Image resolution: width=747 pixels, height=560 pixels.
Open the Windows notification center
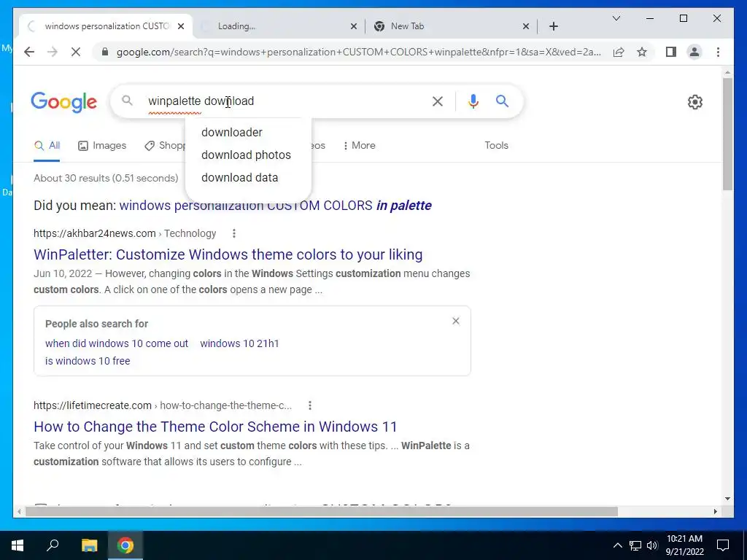click(x=723, y=545)
